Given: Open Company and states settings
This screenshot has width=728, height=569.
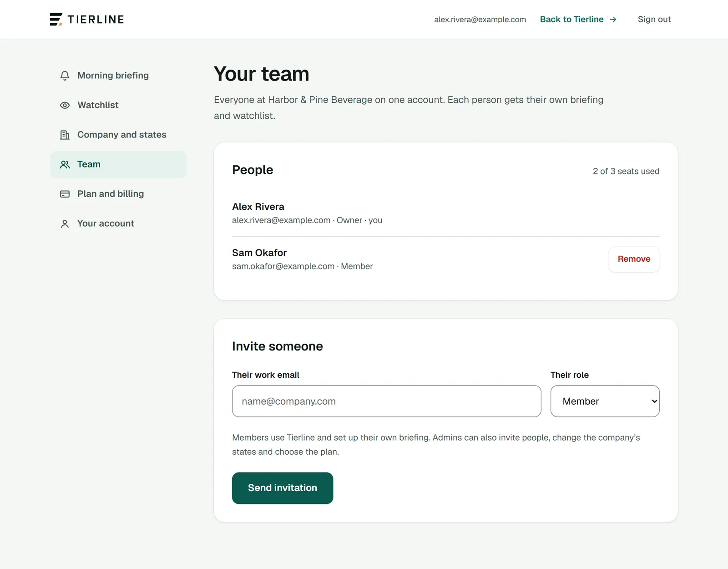Looking at the screenshot, I should (x=118, y=135).
